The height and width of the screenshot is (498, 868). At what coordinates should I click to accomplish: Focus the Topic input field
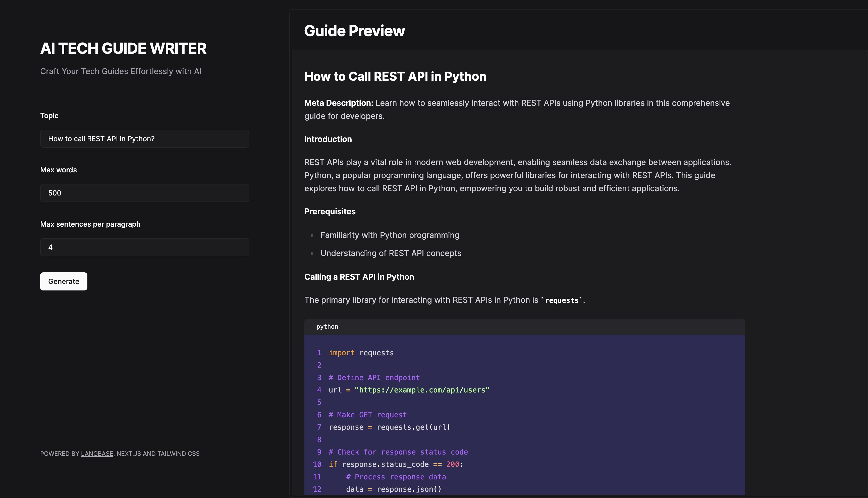point(144,138)
